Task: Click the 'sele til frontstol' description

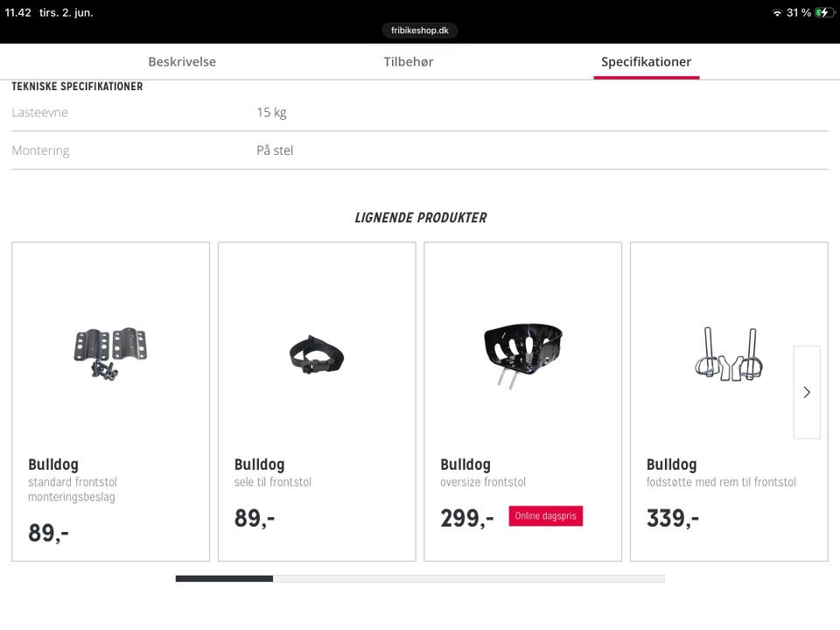Action: 273,482
